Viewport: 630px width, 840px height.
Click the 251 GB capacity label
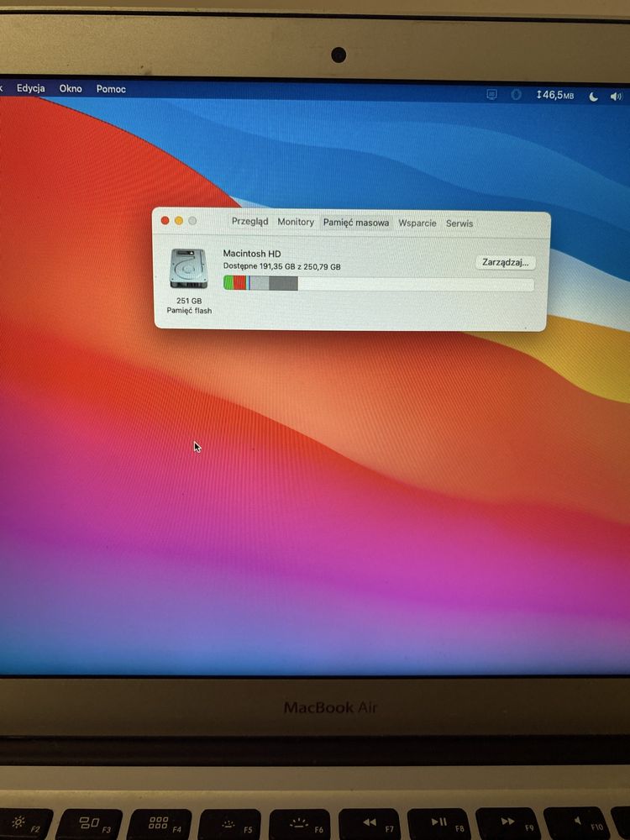[189, 301]
